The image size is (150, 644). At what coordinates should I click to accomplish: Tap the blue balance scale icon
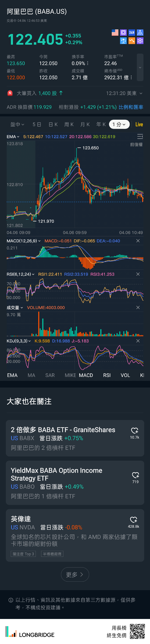tap(123, 41)
